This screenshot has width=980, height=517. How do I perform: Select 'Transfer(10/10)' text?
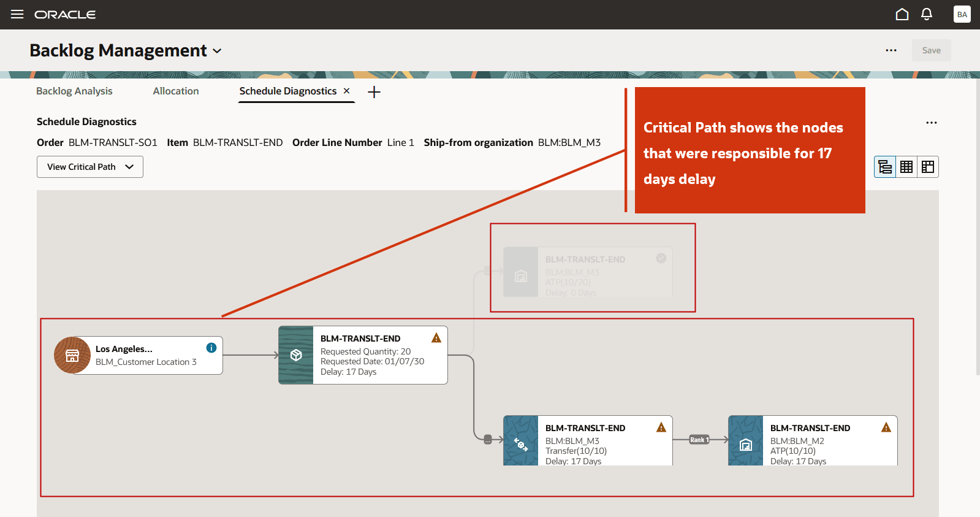pos(576,451)
